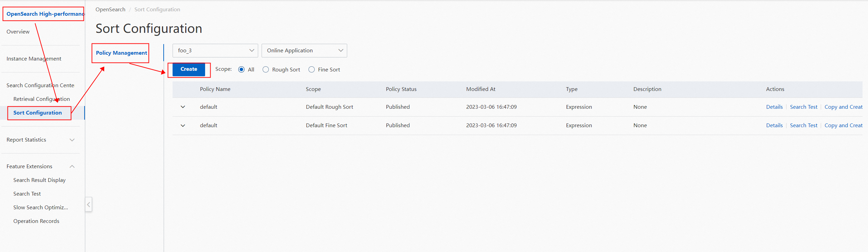The width and height of the screenshot is (868, 252).
Task: Collapse the sidebar with the arrow handle
Action: 89,204
